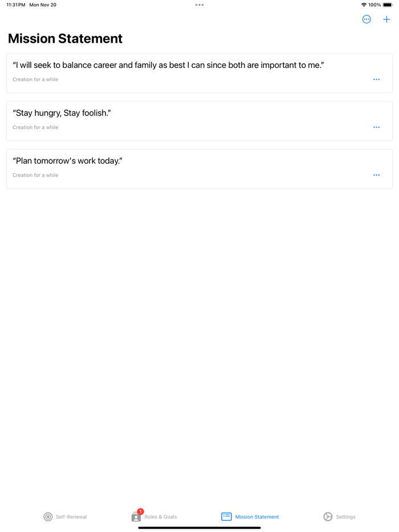Tap the Wi-Fi status icon

coord(364,5)
